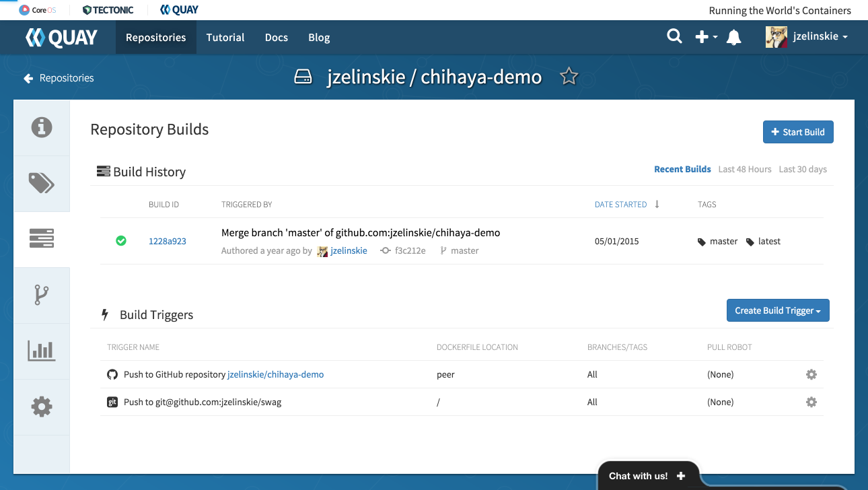The height and width of the screenshot is (490, 868).
Task: Click the CoreOS logo in top bar
Action: [x=38, y=10]
